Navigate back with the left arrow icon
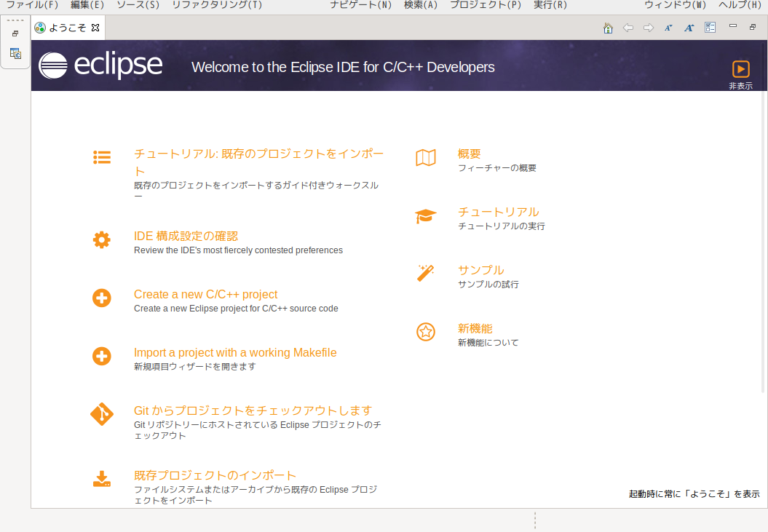The image size is (768, 532). (628, 28)
